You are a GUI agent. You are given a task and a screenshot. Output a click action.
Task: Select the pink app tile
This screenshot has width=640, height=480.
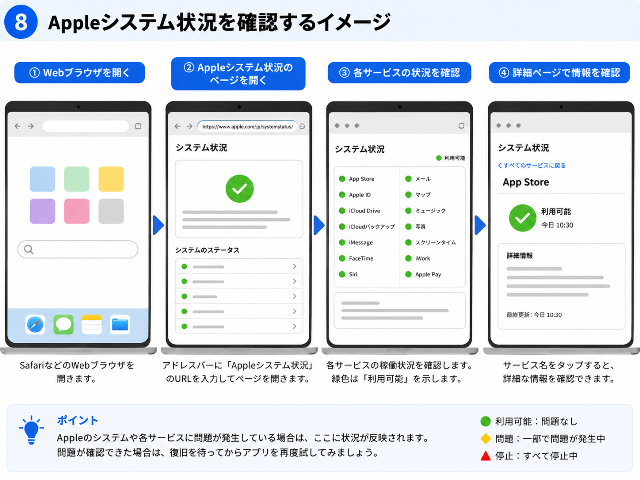(x=77, y=211)
